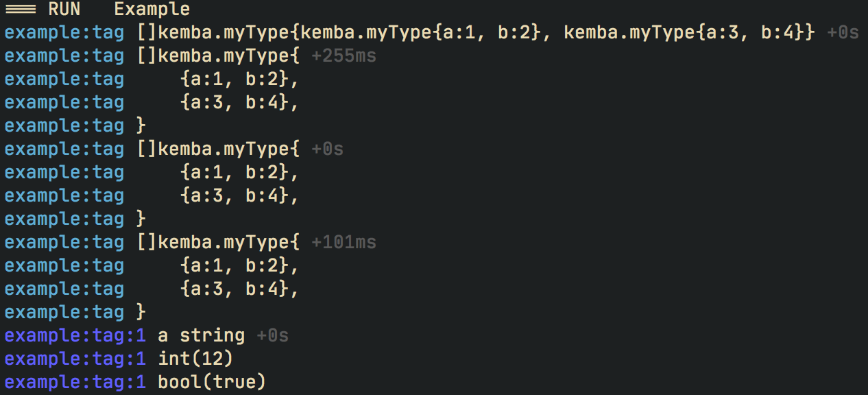Click the purple "example:tag:1" prefix before int(12)
Screen dimensions: 868x395
click(75, 359)
